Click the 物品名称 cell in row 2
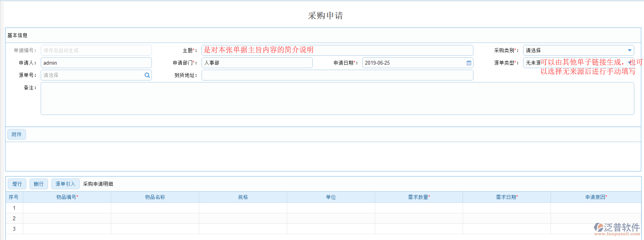644x240 pixels. tap(155, 218)
